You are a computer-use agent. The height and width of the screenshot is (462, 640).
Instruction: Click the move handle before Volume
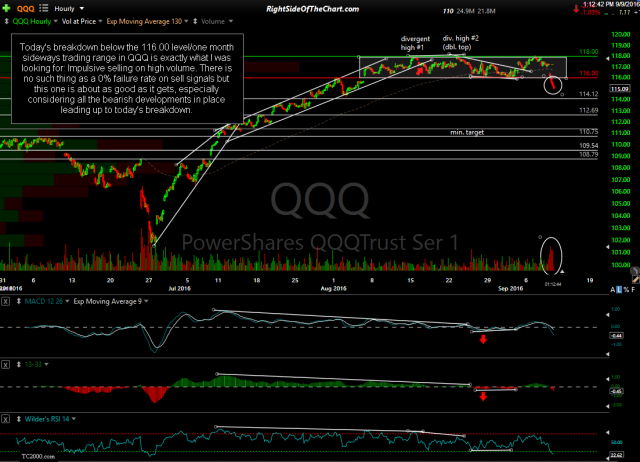(x=195, y=21)
